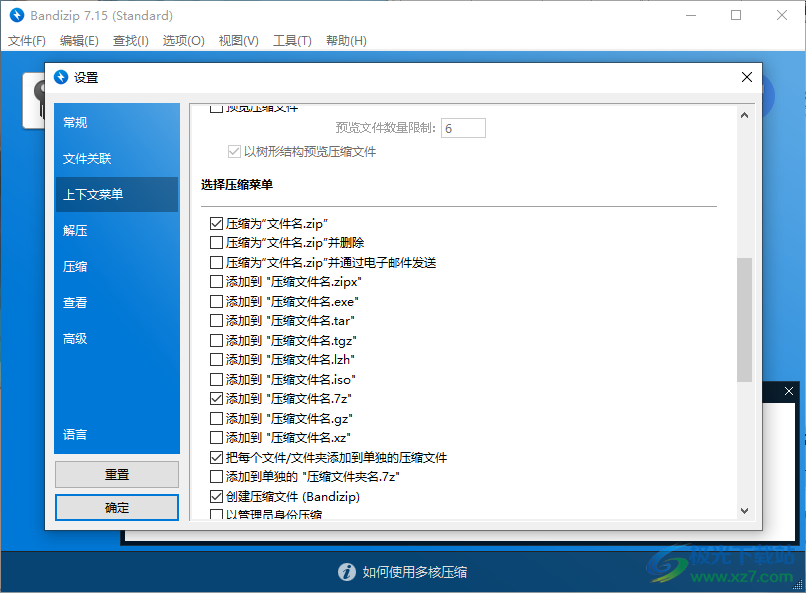The image size is (806, 593).
Task: Open the 文件关联 settings tab
Action: coord(117,158)
